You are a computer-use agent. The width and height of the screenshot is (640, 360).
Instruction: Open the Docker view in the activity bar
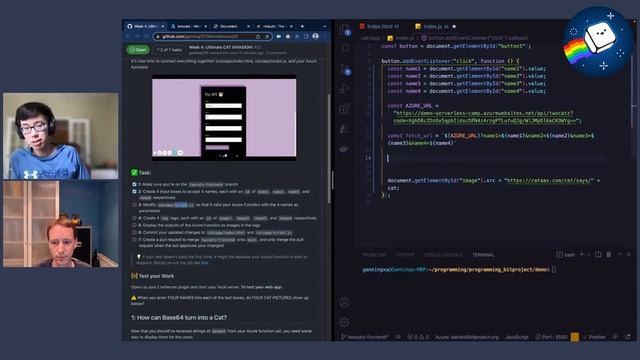[x=344, y=149]
